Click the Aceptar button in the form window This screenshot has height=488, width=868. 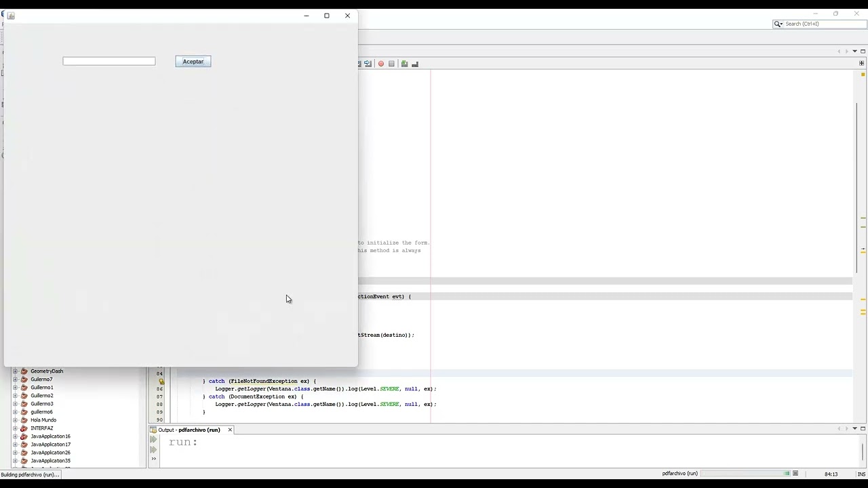pyautogui.click(x=193, y=62)
